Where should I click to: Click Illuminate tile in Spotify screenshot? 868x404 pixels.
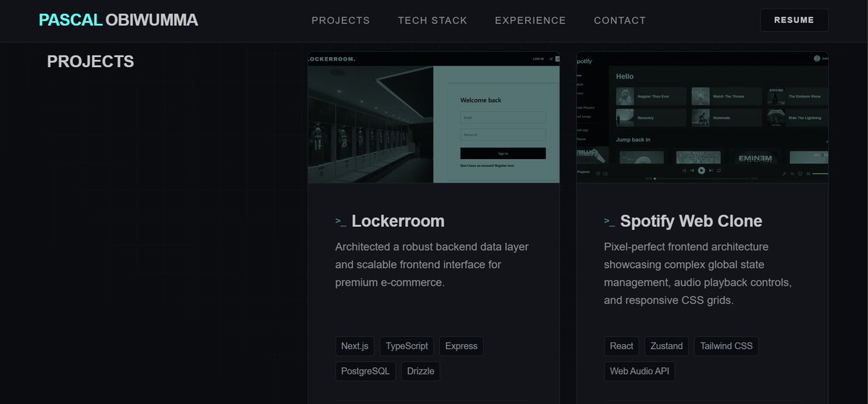pyautogui.click(x=726, y=118)
